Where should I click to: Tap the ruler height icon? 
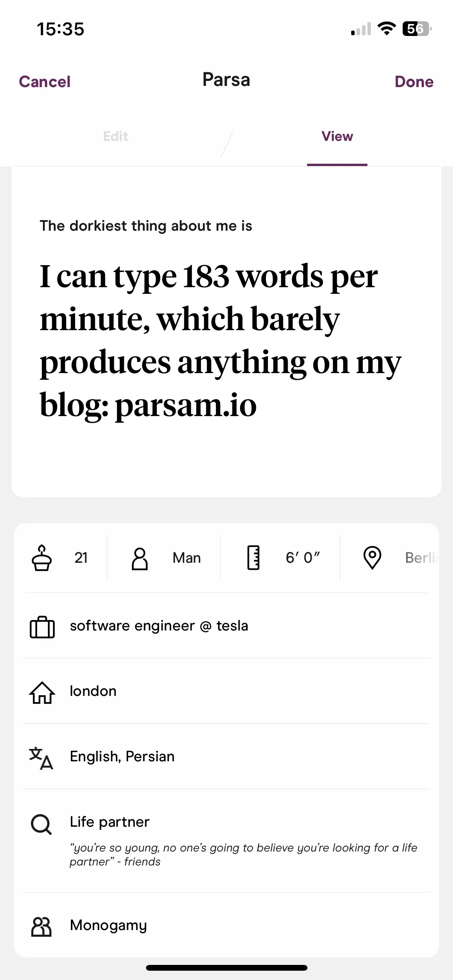pyautogui.click(x=253, y=558)
